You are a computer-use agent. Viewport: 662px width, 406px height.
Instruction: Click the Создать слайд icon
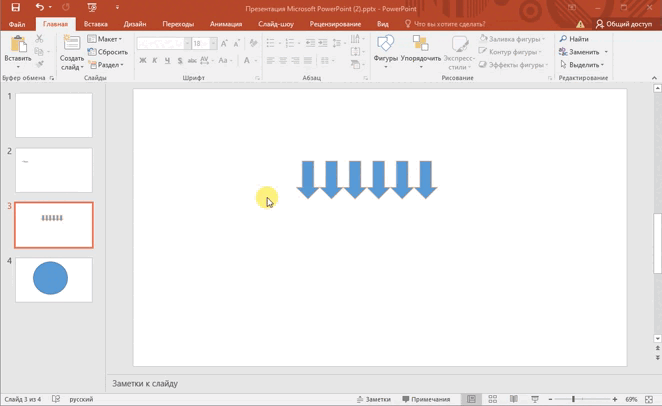point(71,43)
